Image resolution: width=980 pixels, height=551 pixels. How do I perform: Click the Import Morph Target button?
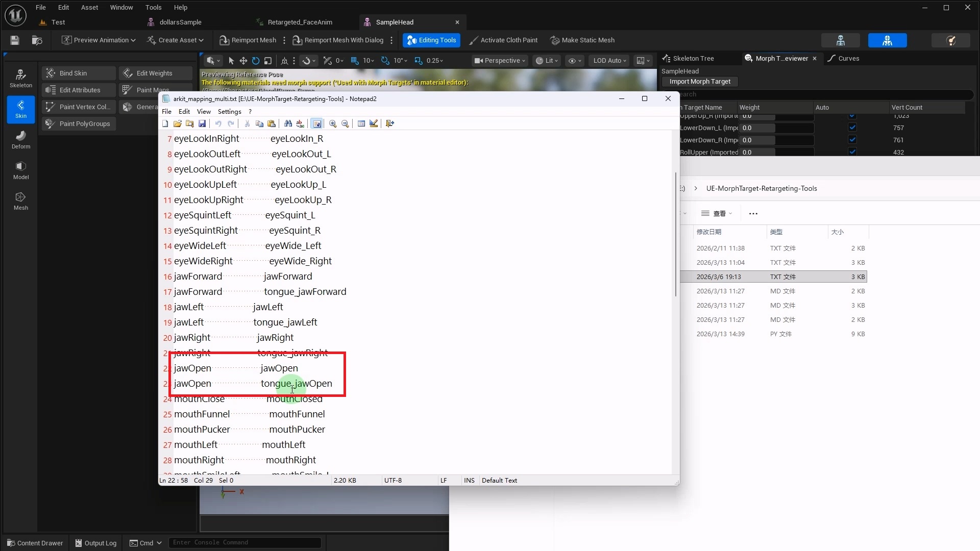point(699,81)
